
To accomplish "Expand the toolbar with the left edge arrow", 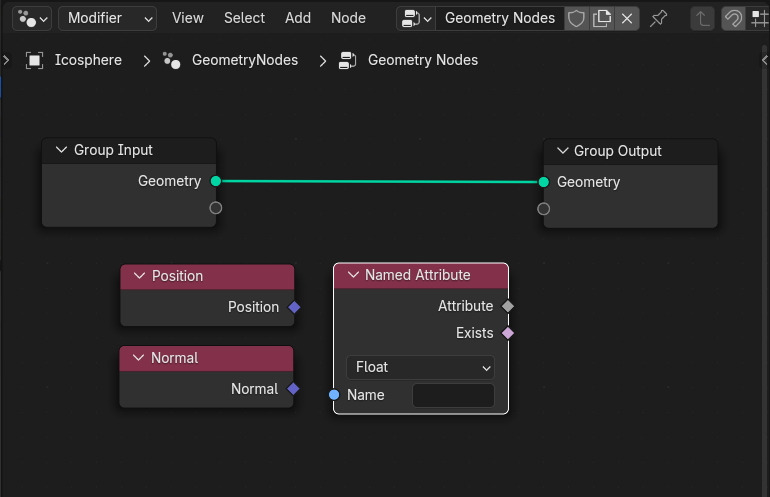I will click(6, 60).
